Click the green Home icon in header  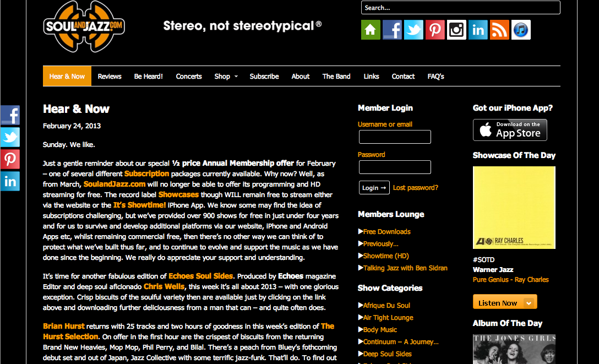(371, 30)
